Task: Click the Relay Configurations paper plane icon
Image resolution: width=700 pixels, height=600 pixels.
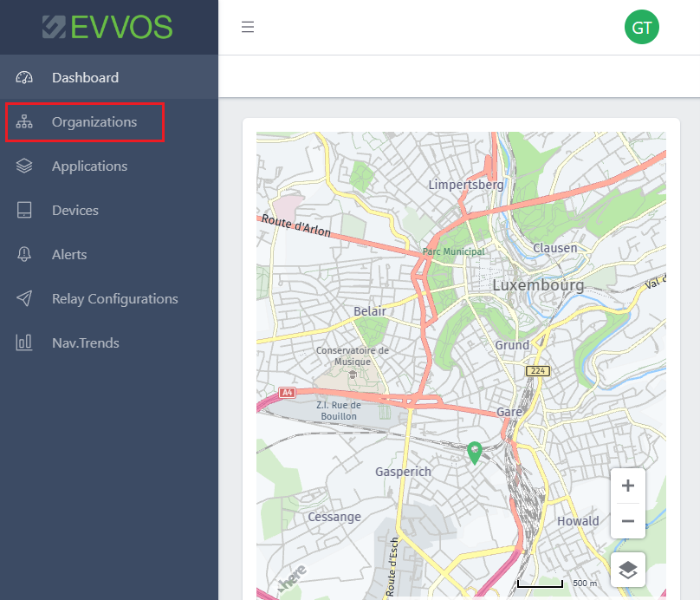Action: click(24, 298)
